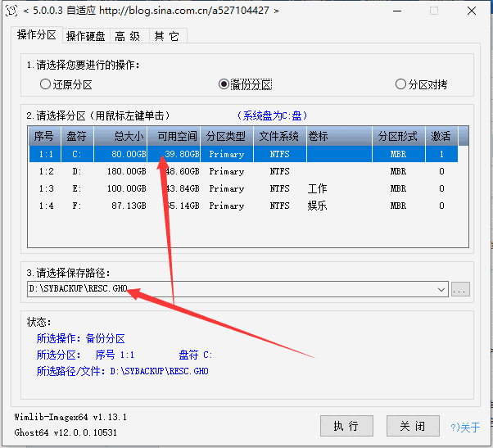Click the 工作 volume label cell

coord(317,188)
